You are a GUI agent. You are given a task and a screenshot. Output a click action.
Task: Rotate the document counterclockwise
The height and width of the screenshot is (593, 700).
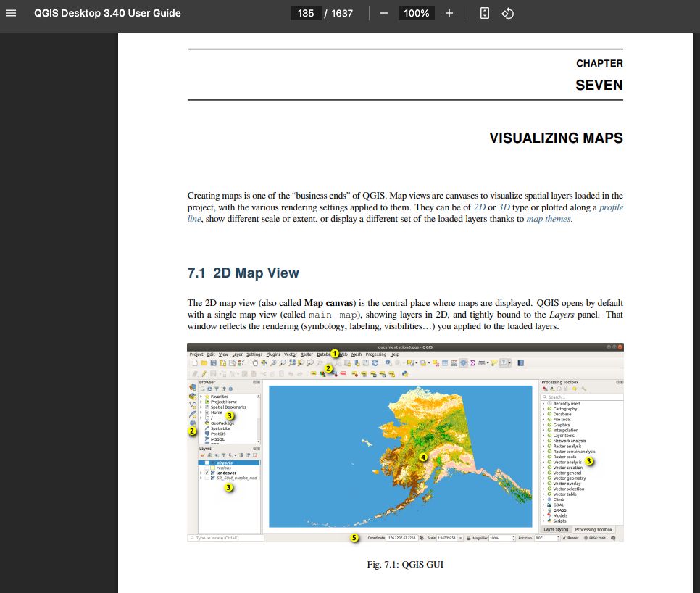507,13
